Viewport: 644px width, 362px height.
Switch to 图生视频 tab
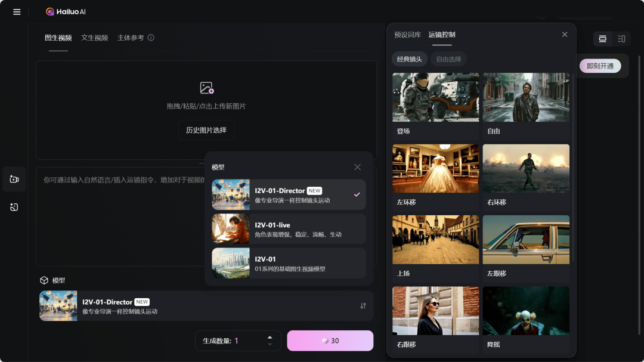coord(58,38)
